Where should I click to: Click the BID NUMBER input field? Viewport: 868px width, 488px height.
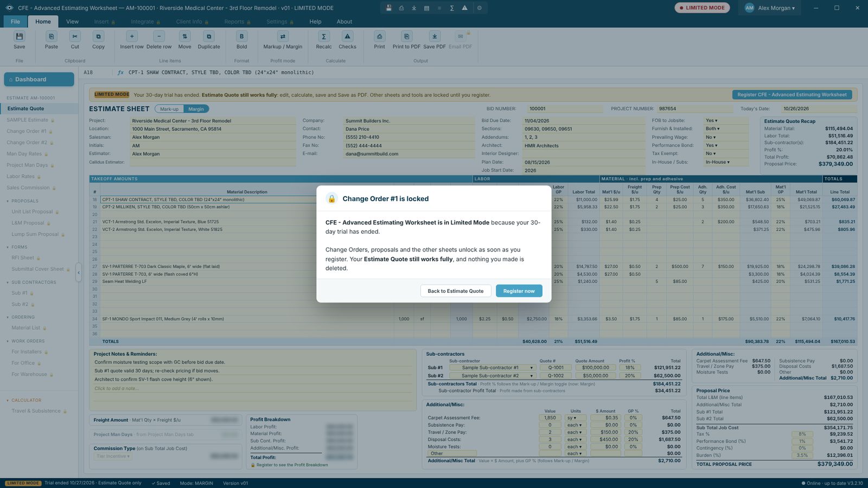pos(565,108)
